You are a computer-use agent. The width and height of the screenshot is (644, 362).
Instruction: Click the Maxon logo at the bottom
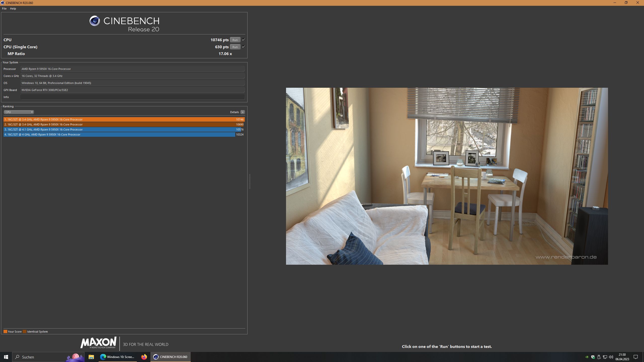98,343
